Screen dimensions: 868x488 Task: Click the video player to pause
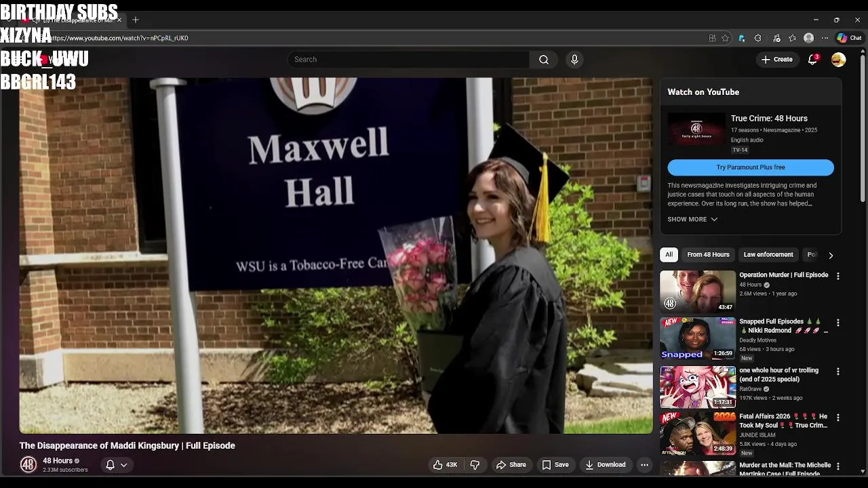coord(336,256)
